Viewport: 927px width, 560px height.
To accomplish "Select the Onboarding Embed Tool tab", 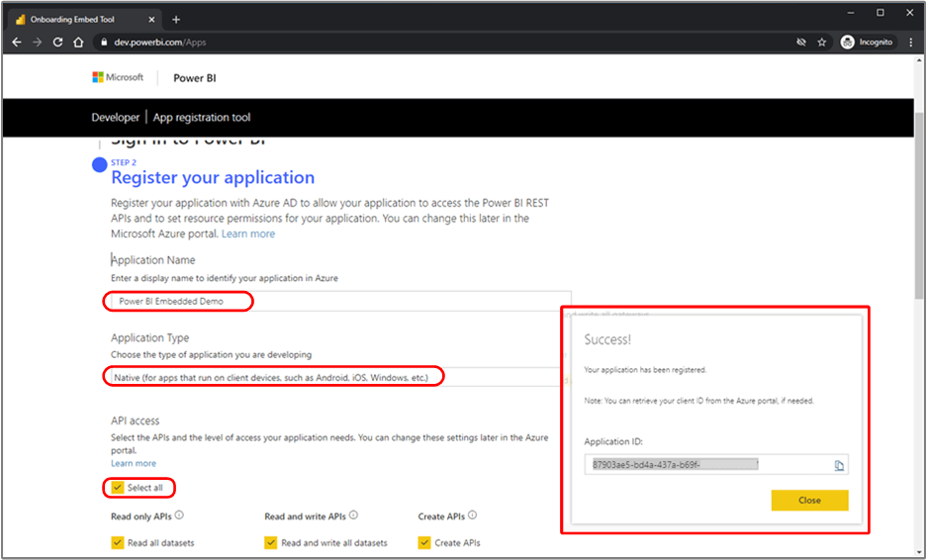I will tap(85, 20).
